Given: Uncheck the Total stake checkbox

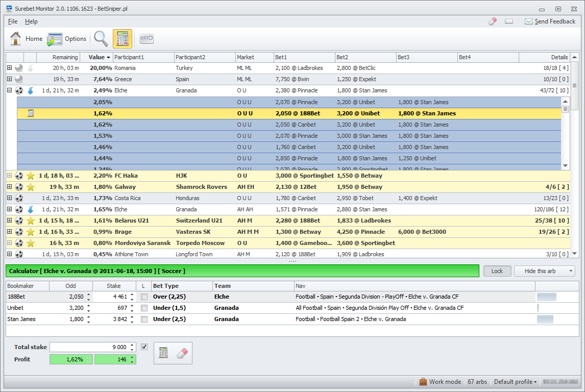Looking at the screenshot, I should coord(144,347).
